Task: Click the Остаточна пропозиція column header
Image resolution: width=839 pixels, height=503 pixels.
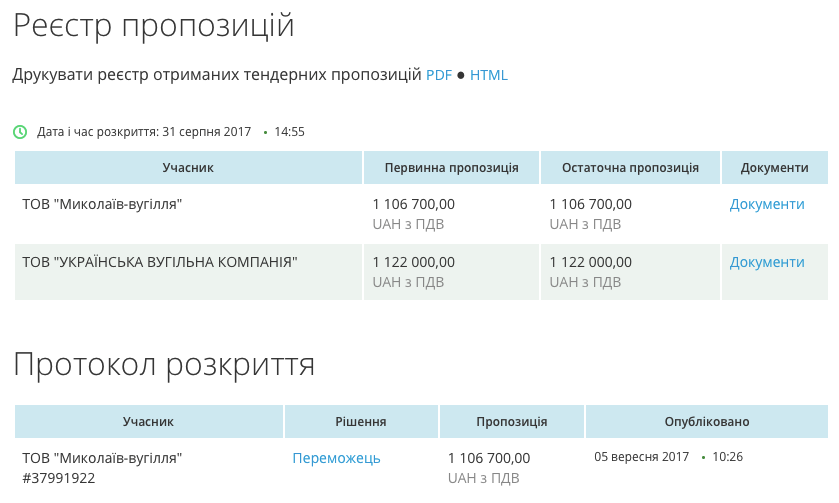Action: pyautogui.click(x=630, y=168)
